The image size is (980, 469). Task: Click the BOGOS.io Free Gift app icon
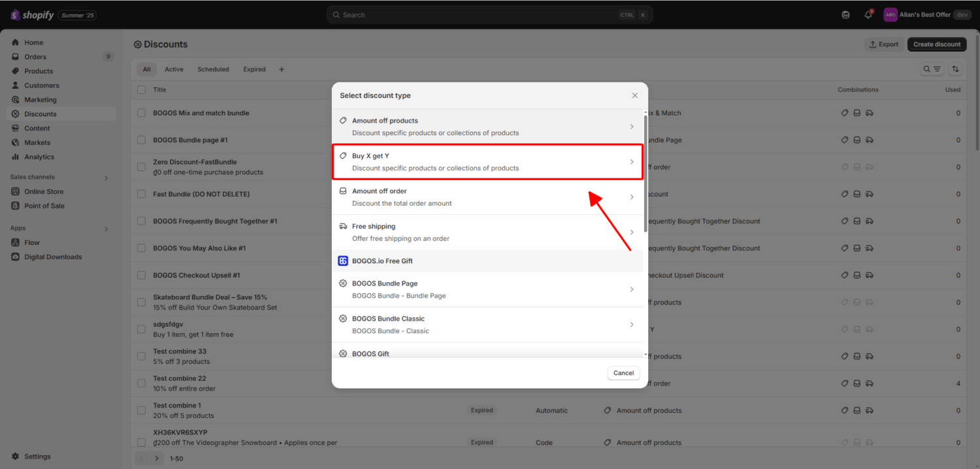(343, 261)
